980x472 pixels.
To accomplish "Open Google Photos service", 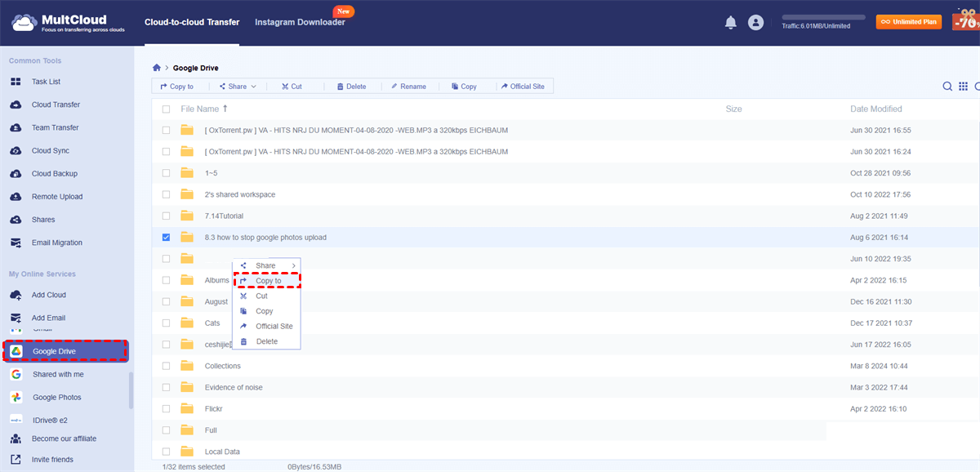I will click(x=56, y=397).
